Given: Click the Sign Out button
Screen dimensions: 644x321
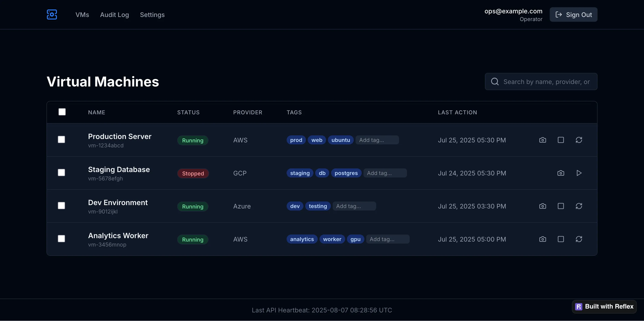Looking at the screenshot, I should pyautogui.click(x=573, y=14).
